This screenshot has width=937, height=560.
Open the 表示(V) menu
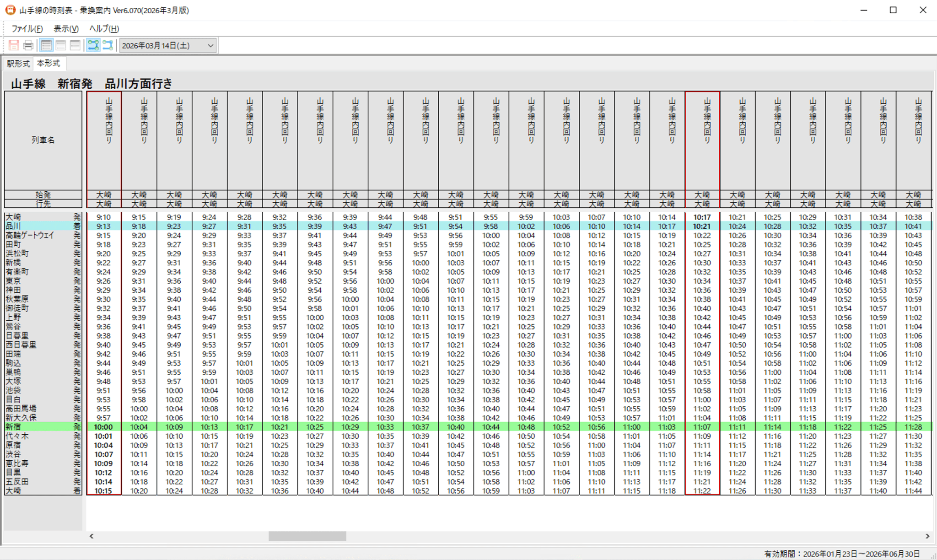coord(66,28)
